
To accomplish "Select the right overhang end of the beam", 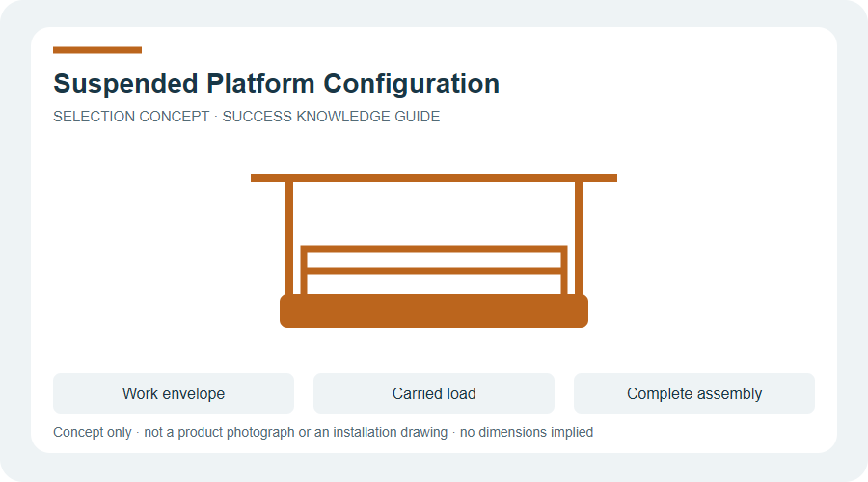I will (600, 178).
